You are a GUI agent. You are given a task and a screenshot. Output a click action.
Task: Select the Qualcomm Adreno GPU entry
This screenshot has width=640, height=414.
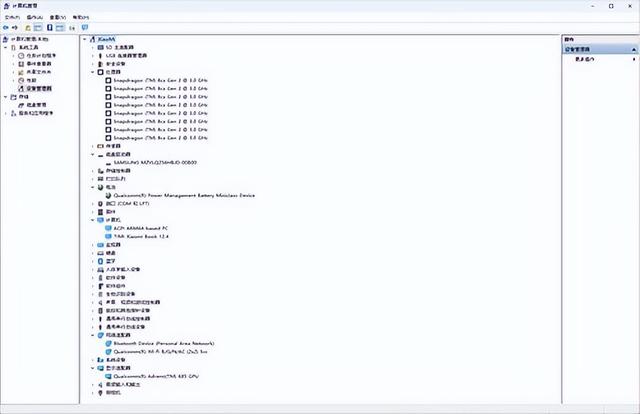tap(156, 376)
